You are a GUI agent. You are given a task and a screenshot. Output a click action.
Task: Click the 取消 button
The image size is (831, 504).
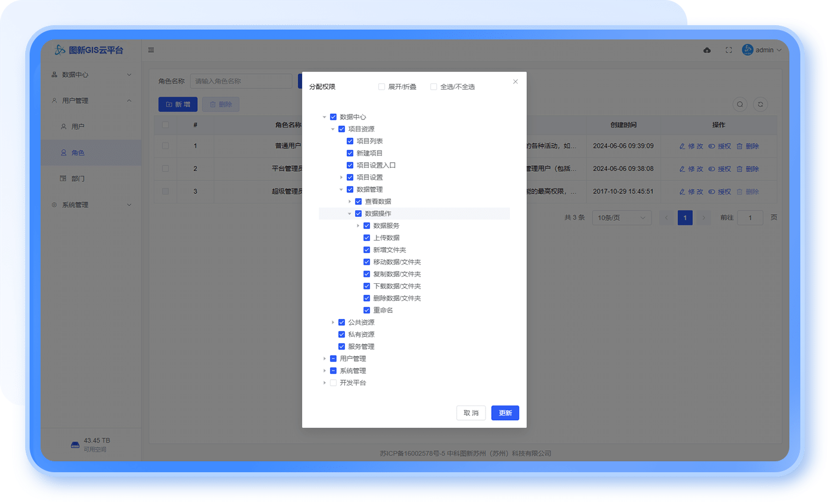coord(471,413)
